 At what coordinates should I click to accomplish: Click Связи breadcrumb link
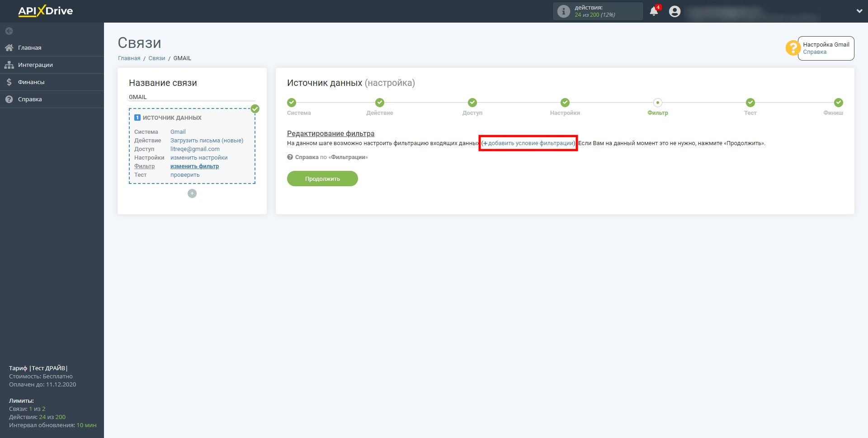[157, 58]
